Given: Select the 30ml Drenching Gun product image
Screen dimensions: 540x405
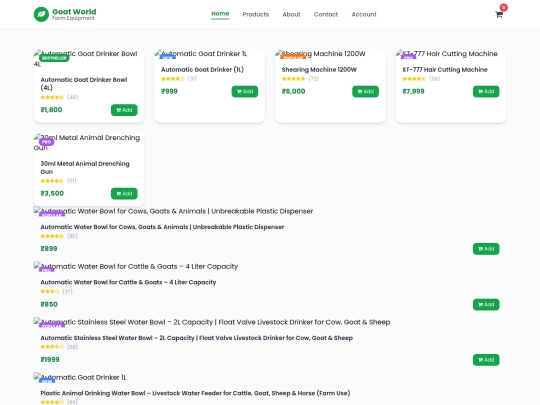Looking at the screenshot, I should (x=89, y=143).
